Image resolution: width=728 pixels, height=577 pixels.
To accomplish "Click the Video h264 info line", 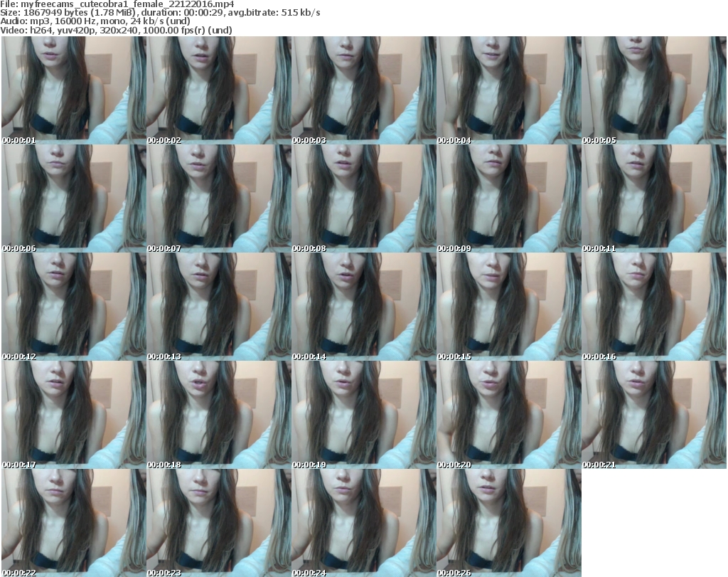I will click(x=117, y=31).
